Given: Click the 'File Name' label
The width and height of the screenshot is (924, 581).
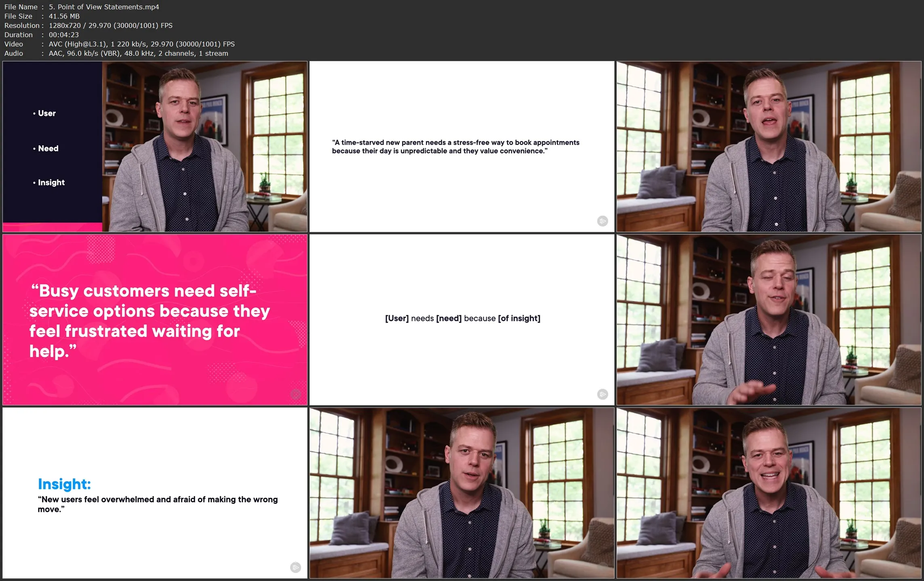Looking at the screenshot, I should pyautogui.click(x=21, y=7).
